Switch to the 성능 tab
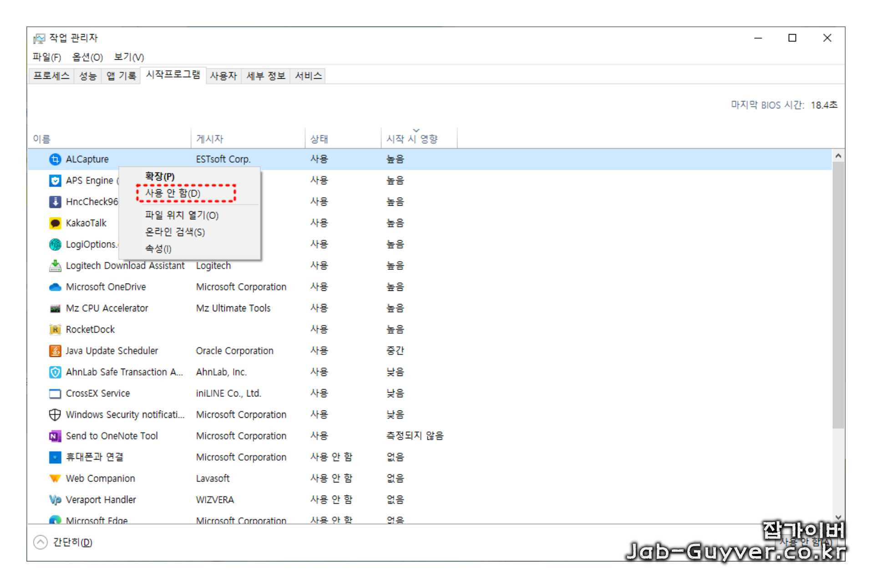Image resolution: width=872 pixels, height=588 pixels. pos(88,76)
